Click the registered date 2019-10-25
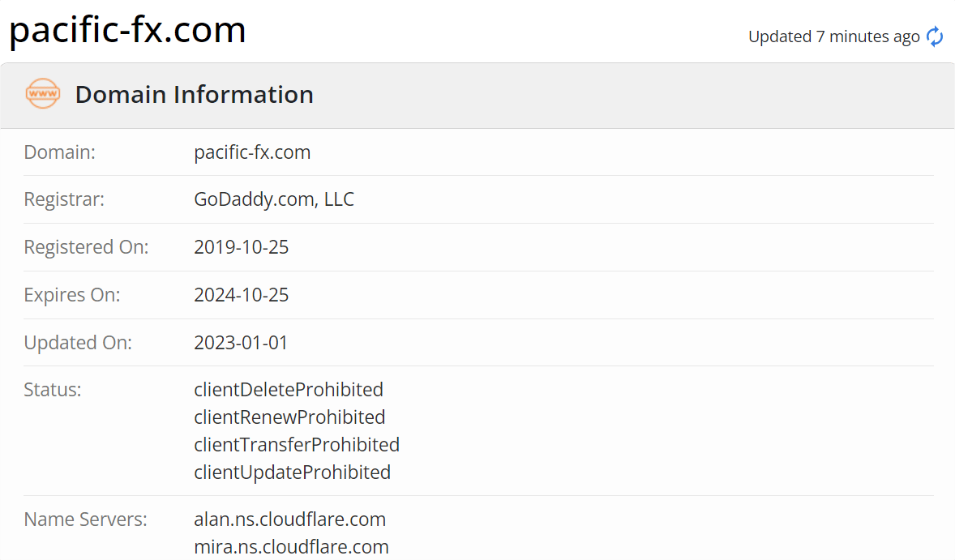This screenshot has height=560, width=955. (242, 247)
